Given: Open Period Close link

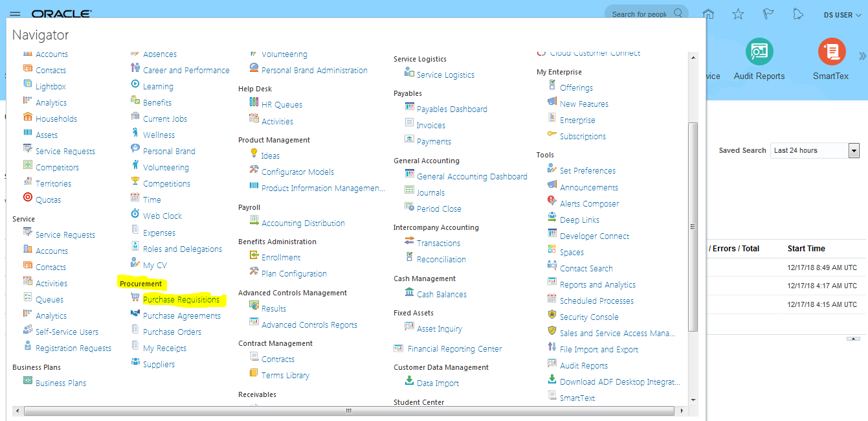Looking at the screenshot, I should [x=439, y=209].
